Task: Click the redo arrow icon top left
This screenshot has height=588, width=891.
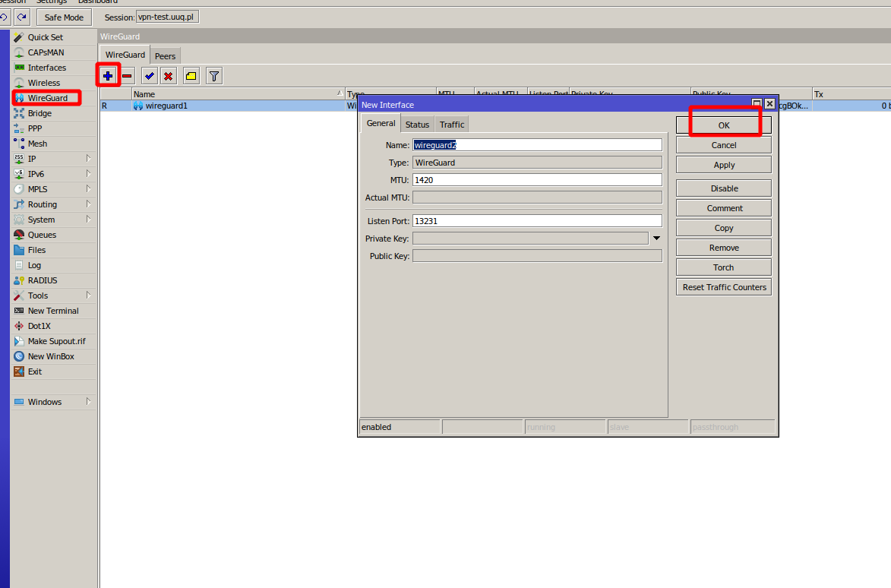Action: 23,17
